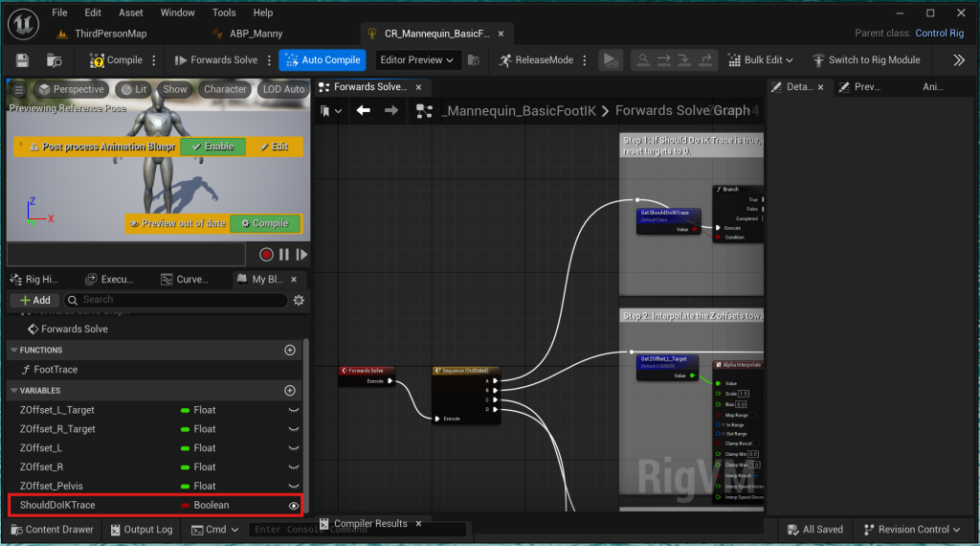Open ReleaseMode options three-dot menu
Viewport: 980px width, 546px height.
tap(585, 60)
